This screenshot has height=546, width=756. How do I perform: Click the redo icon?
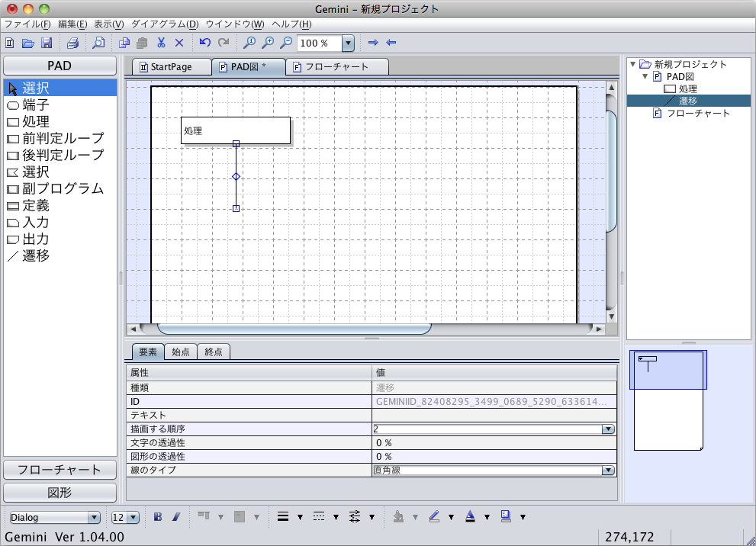[224, 43]
